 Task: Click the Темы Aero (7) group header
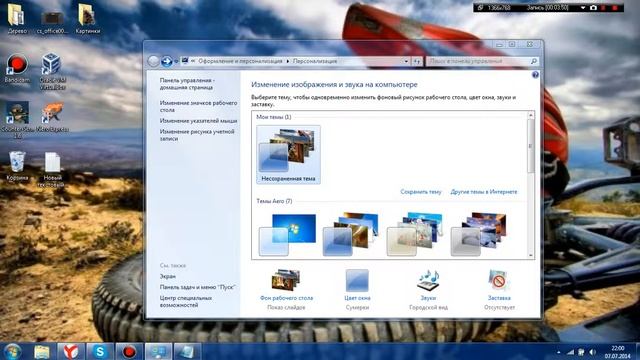(274, 201)
